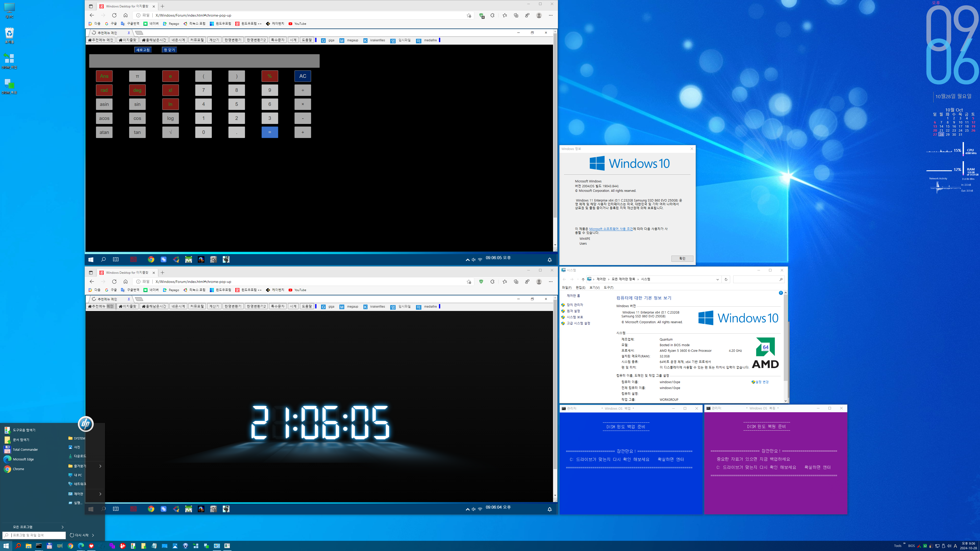Click the calculator display field
Image resolution: width=980 pixels, height=551 pixels.
204,61
